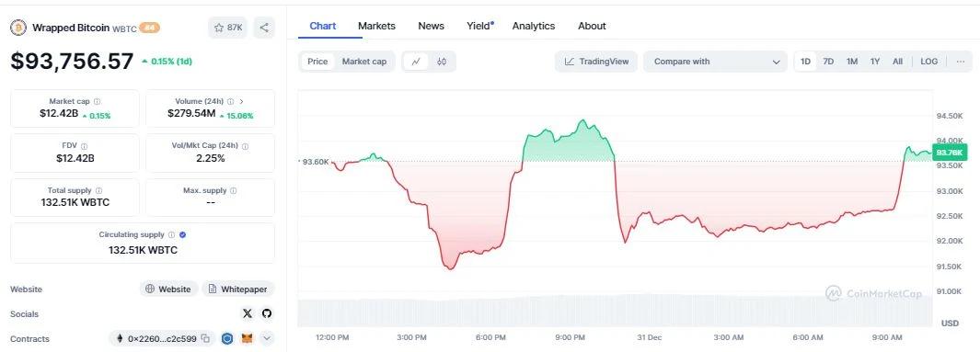Open the GitHub social icon
The height and width of the screenshot is (352, 980).
point(267,314)
